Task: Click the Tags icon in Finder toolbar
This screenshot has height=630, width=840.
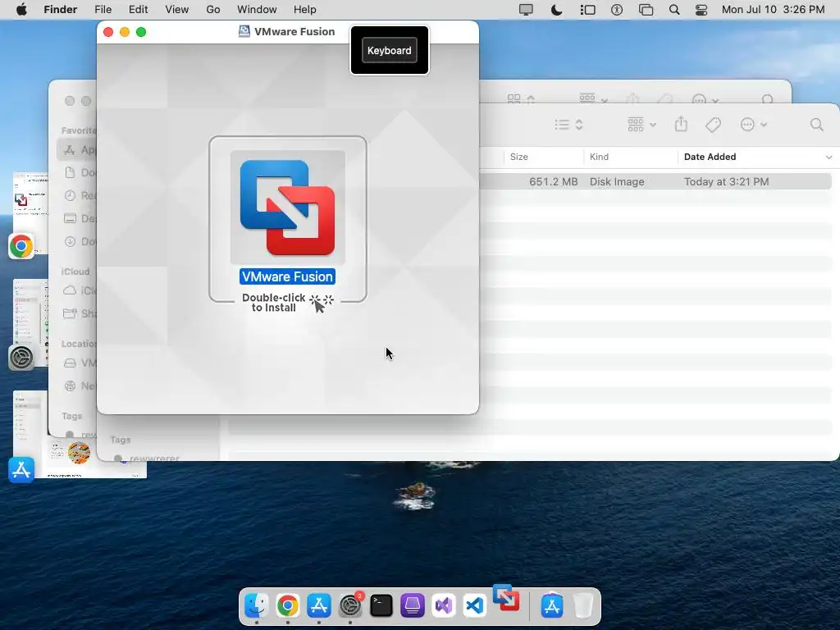Action: [713, 125]
